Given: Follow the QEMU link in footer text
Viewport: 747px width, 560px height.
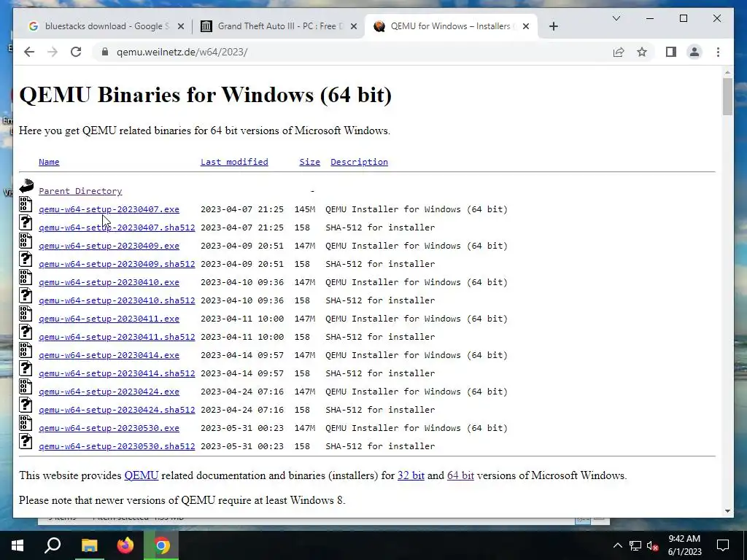Looking at the screenshot, I should pos(142,475).
